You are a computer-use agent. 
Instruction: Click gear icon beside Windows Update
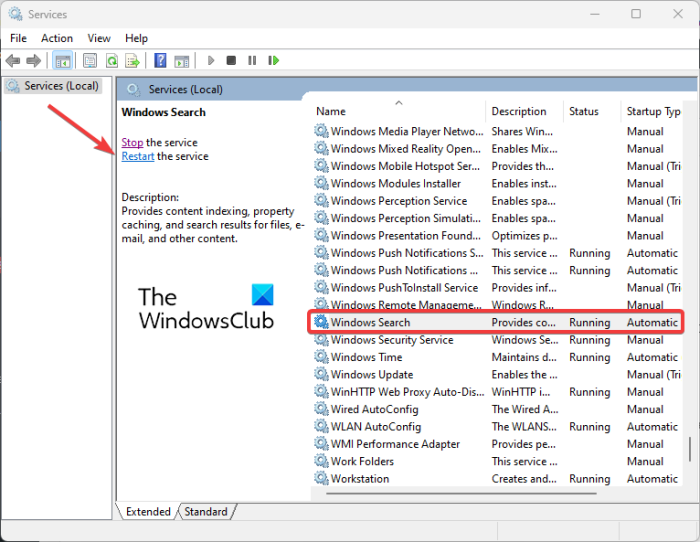pos(321,374)
